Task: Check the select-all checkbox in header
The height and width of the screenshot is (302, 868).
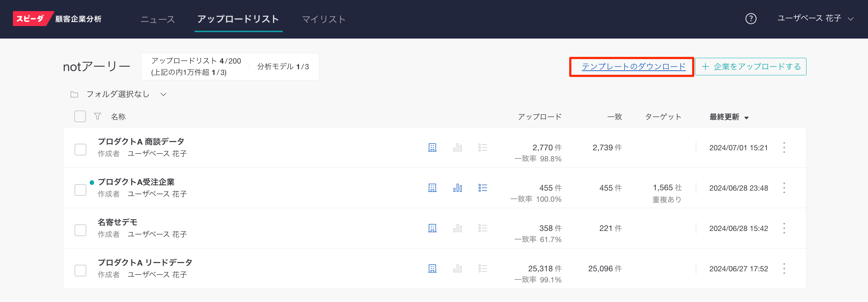Action: coord(80,116)
